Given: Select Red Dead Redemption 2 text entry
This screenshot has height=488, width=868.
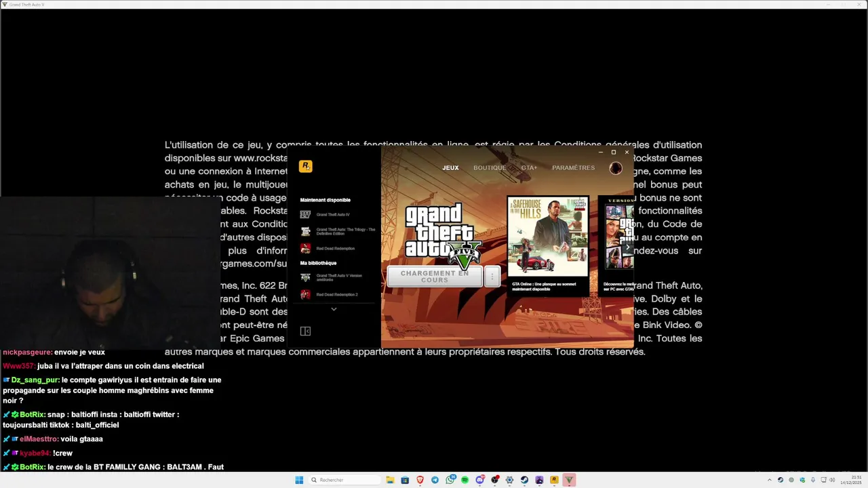Looking at the screenshot, I should click(x=337, y=295).
